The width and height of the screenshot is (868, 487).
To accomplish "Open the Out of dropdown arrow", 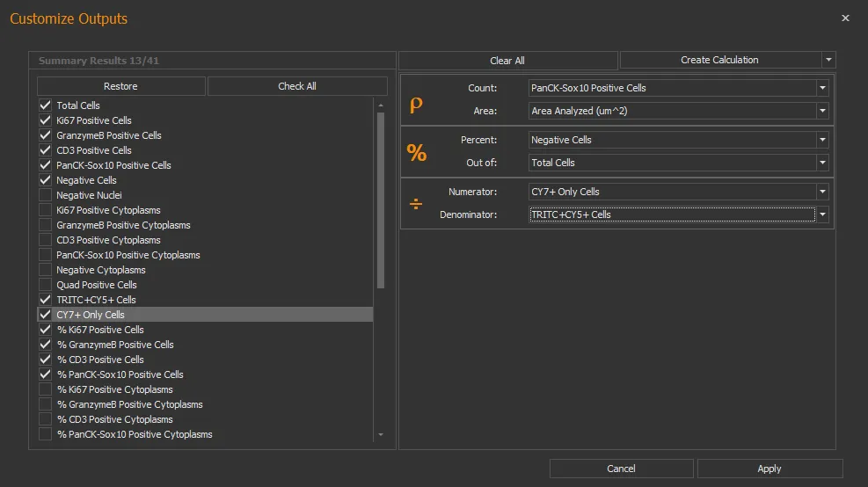I will [822, 163].
